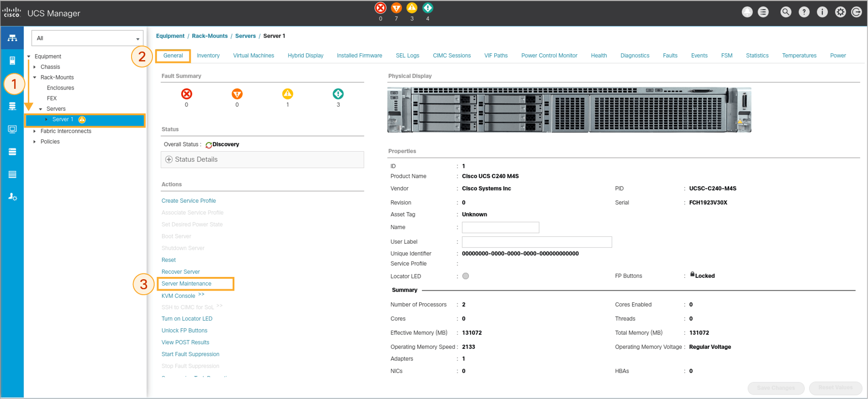Screen dimensions: 868x399
Task: Switch to the Installed Firmware tab
Action: pyautogui.click(x=360, y=56)
